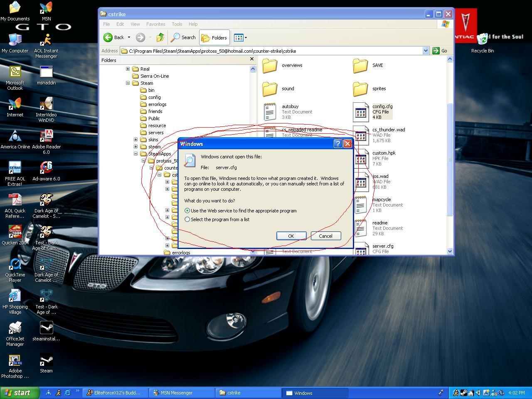Open the My Documents desktop icon
The height and width of the screenshot is (399, 532).
click(x=15, y=11)
